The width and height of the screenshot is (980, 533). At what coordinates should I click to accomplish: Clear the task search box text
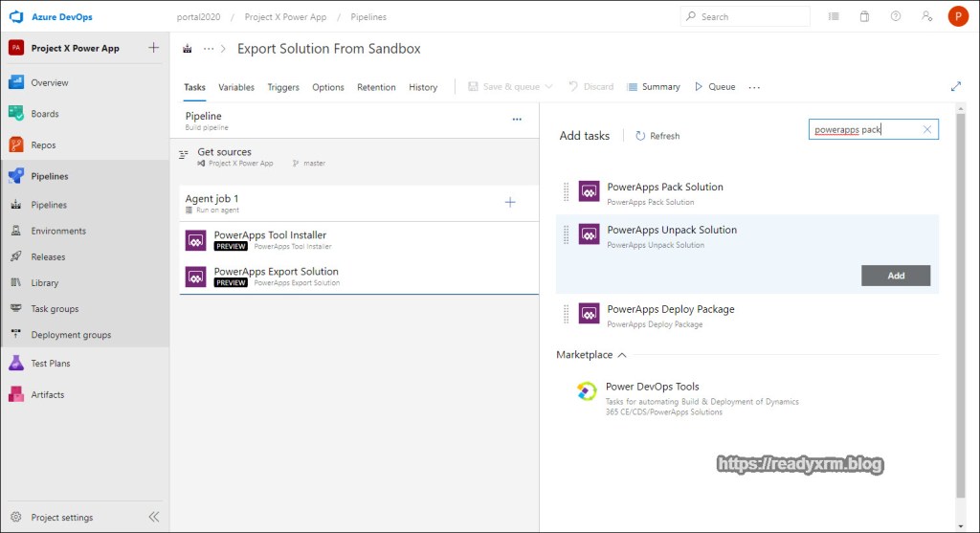pos(926,129)
